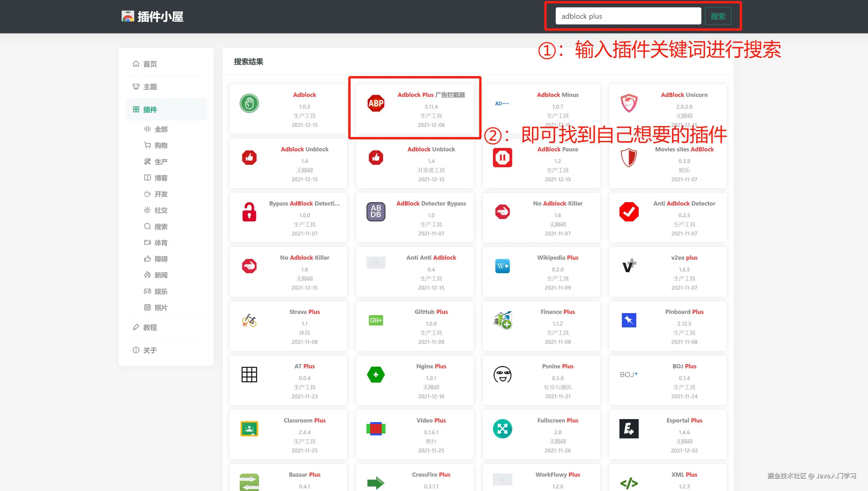Filter by 购物 shopping category
Screen dimensions: 868x491
(x=161, y=145)
